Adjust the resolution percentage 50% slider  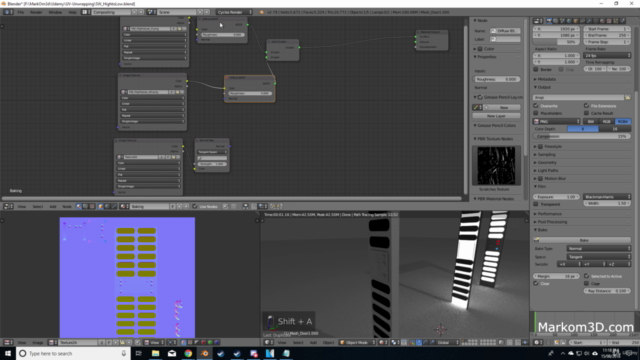coord(556,42)
